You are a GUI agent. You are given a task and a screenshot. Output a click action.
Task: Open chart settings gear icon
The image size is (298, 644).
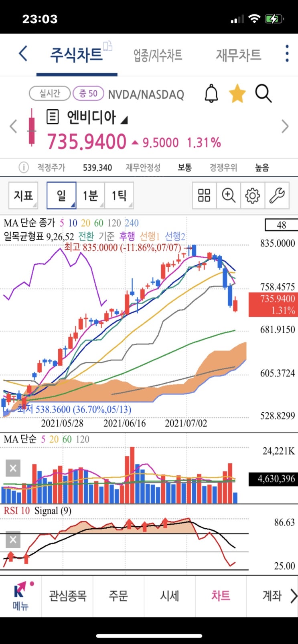coord(253,195)
